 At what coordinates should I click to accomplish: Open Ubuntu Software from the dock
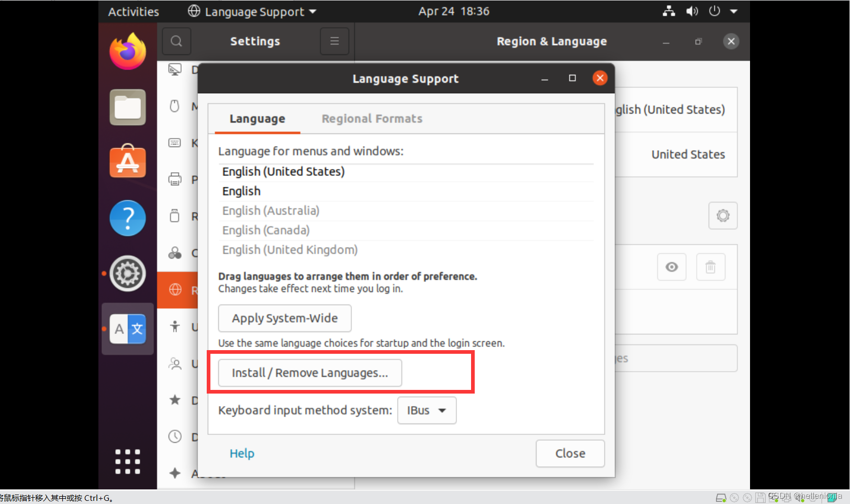click(127, 162)
